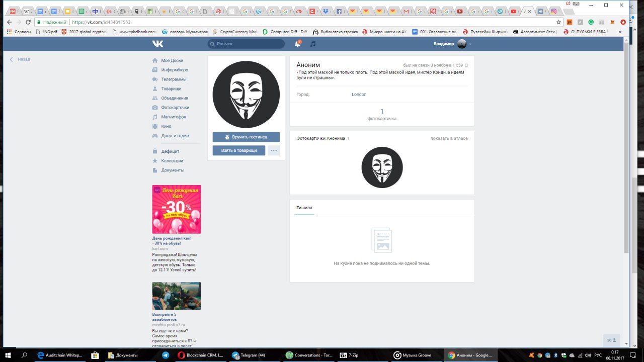
Task: Reload the page
Action: [x=28, y=22]
